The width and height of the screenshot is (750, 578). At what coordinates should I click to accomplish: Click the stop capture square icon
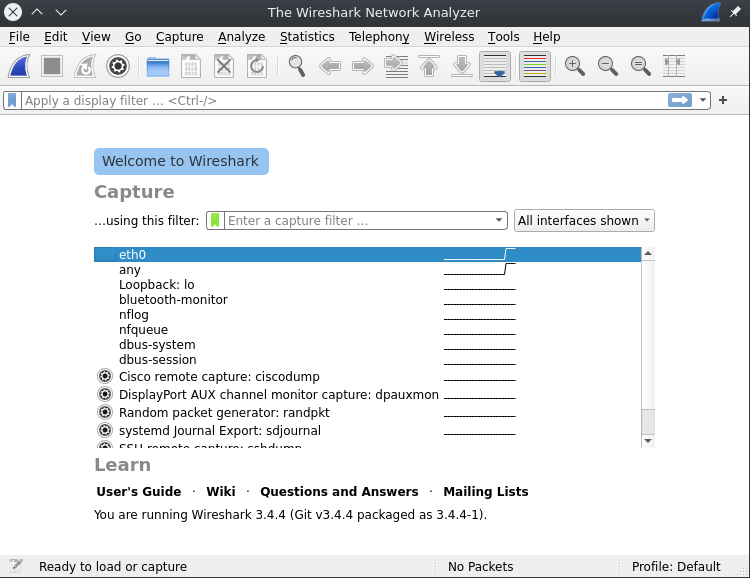point(52,66)
